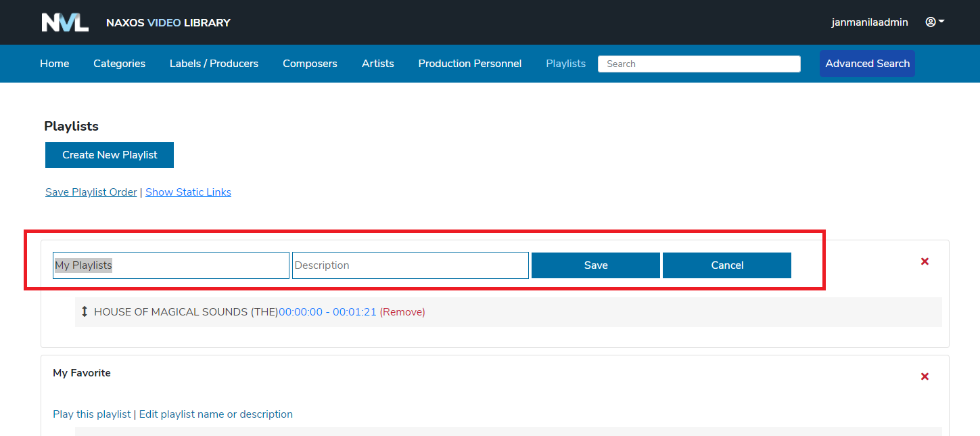Screen dimensions: 980x436
Task: Click the playlist Description field
Action: click(410, 265)
